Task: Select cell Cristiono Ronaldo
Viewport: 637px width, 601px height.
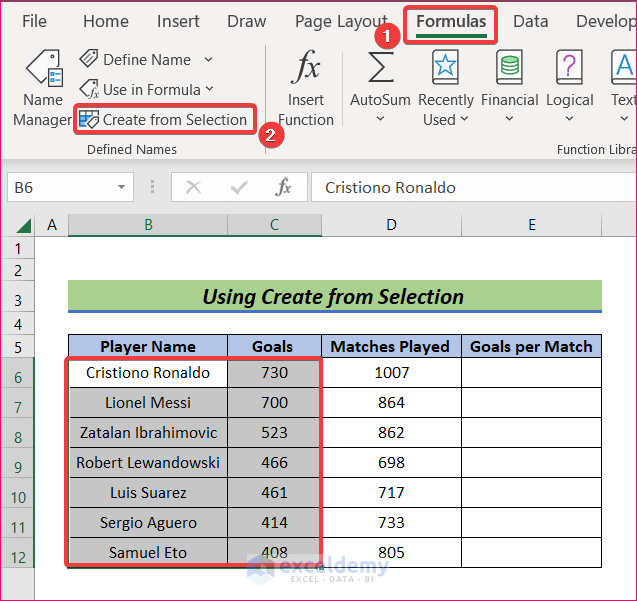Action: click(148, 373)
